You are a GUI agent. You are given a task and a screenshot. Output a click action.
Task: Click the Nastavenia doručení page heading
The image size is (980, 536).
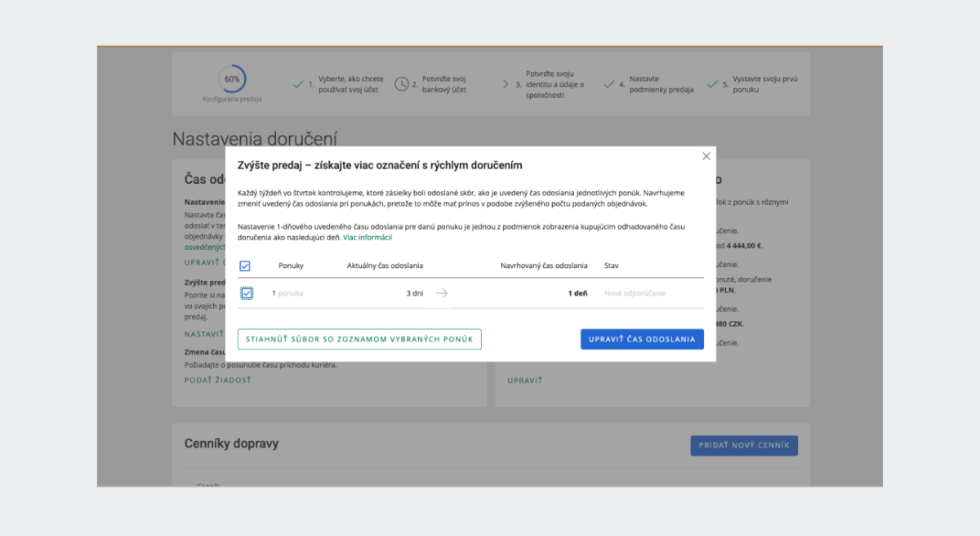pyautogui.click(x=255, y=139)
